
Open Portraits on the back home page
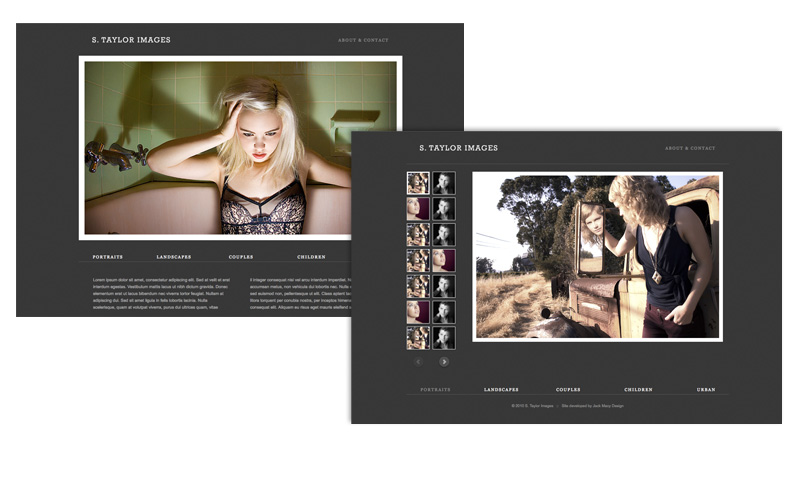click(108, 257)
